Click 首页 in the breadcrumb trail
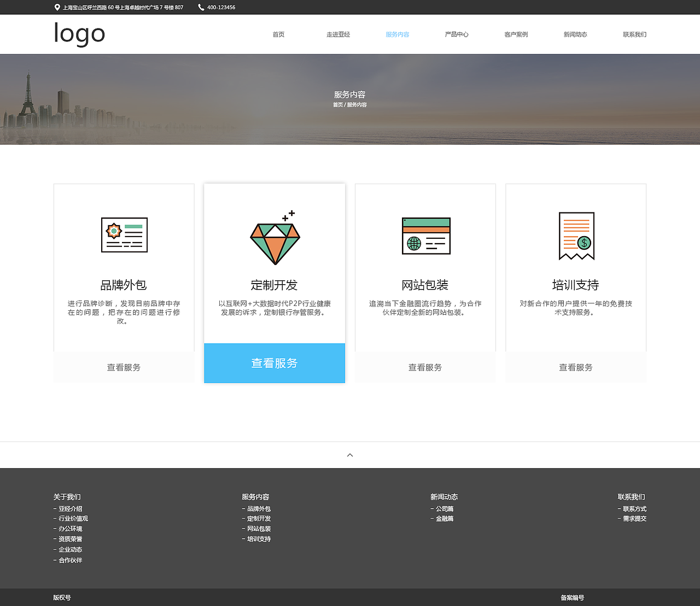Image resolution: width=700 pixels, height=606 pixels. (x=337, y=104)
